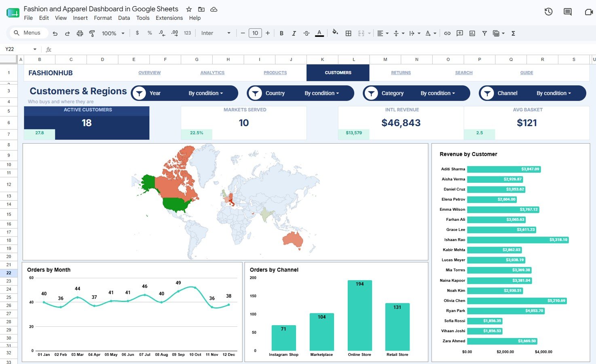Go to the PRODUCTS dashboard link

pos(275,73)
